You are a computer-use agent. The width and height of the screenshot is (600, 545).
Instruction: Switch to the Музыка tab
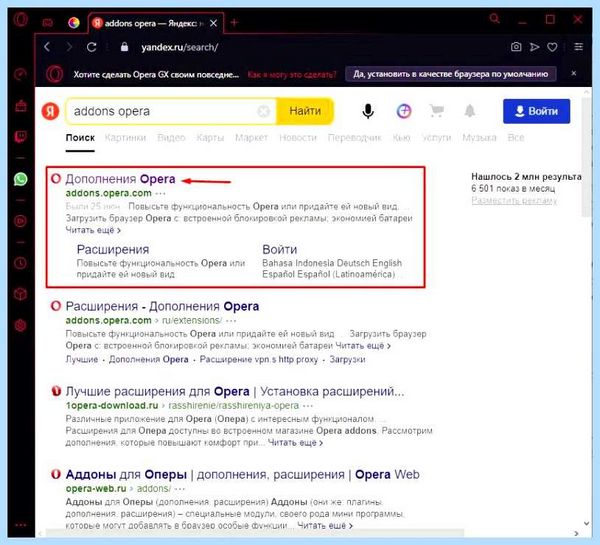479,138
